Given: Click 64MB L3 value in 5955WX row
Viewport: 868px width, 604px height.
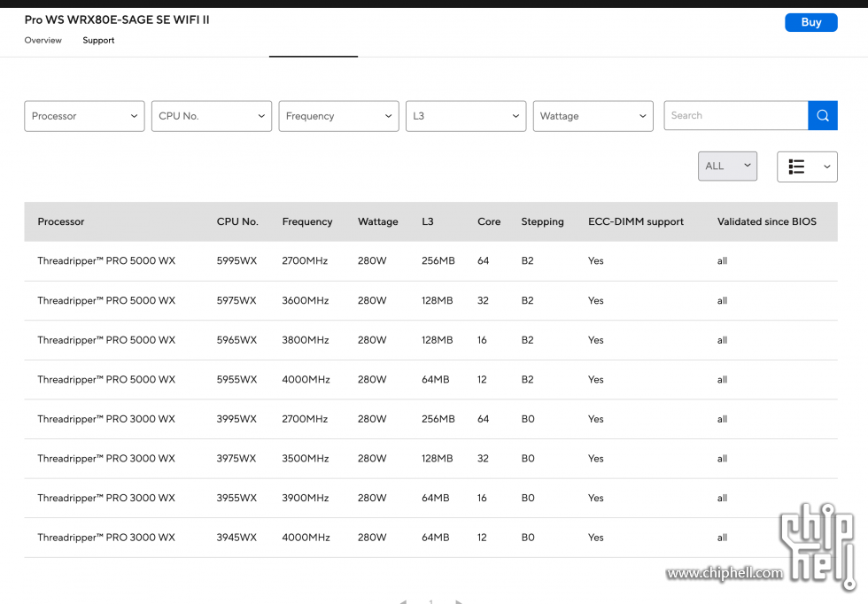Looking at the screenshot, I should tap(435, 380).
